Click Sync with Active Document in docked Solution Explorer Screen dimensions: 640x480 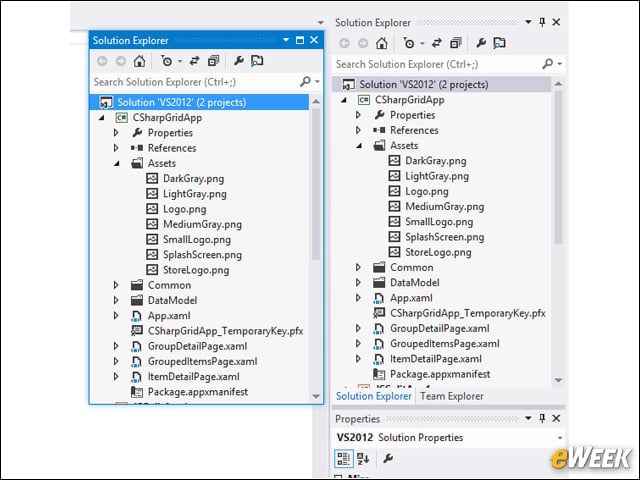[437, 43]
